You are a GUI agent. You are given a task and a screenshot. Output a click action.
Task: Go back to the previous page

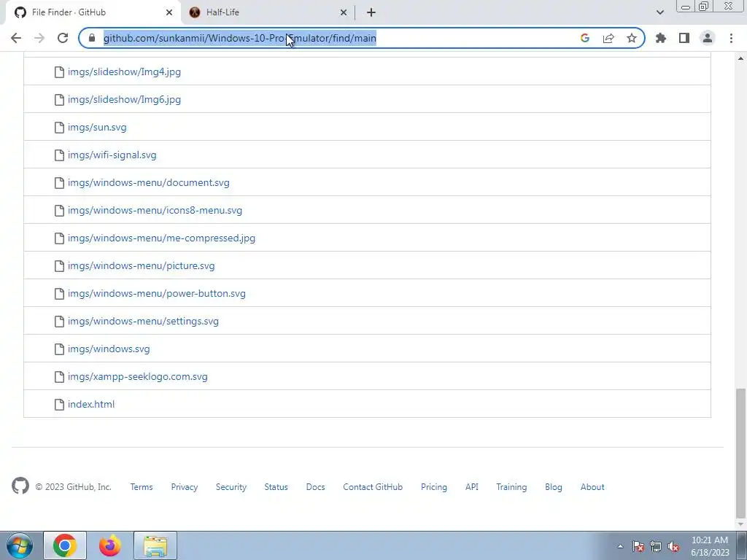(16, 38)
